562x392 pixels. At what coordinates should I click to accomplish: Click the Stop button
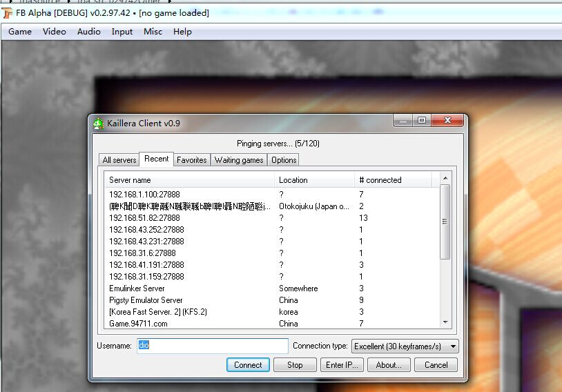click(295, 365)
